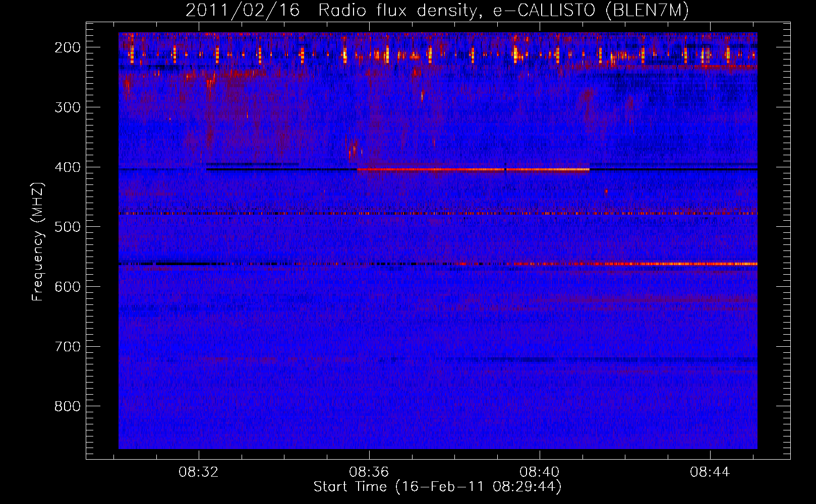The width and height of the screenshot is (816, 504).
Task: Click the 800 frequency tick label
Action: [x=68, y=406]
